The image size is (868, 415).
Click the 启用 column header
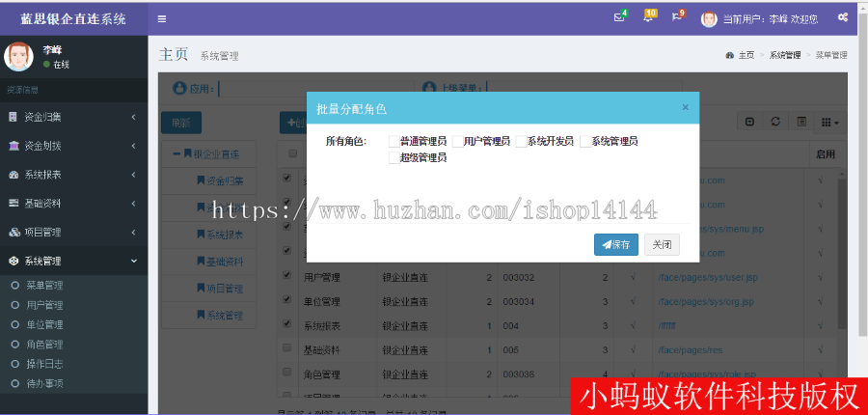pos(825,154)
